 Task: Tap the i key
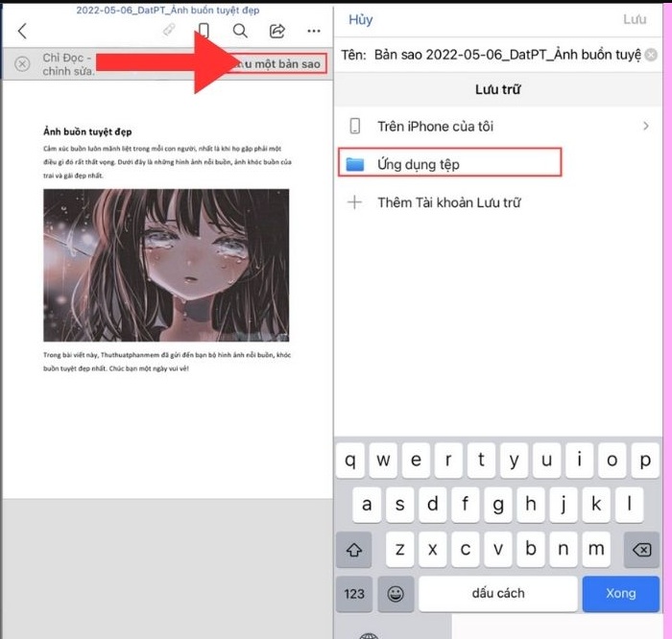pyautogui.click(x=580, y=461)
